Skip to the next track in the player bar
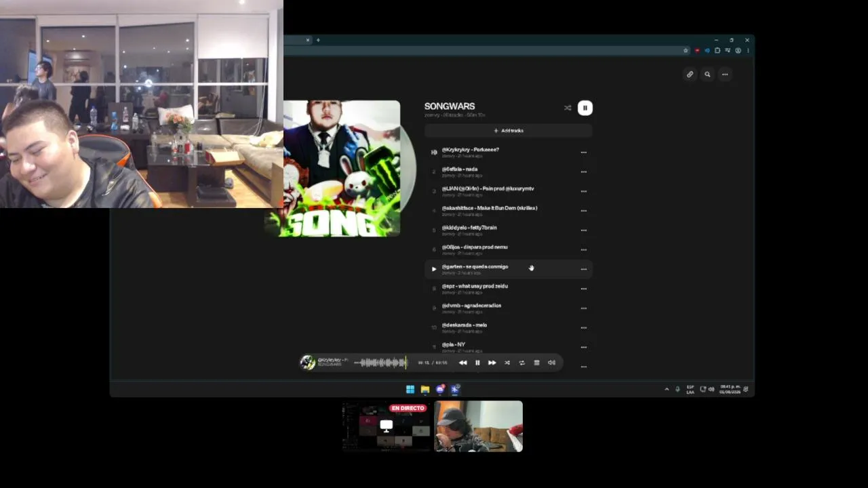Screen dimensions: 868x488 492,363
